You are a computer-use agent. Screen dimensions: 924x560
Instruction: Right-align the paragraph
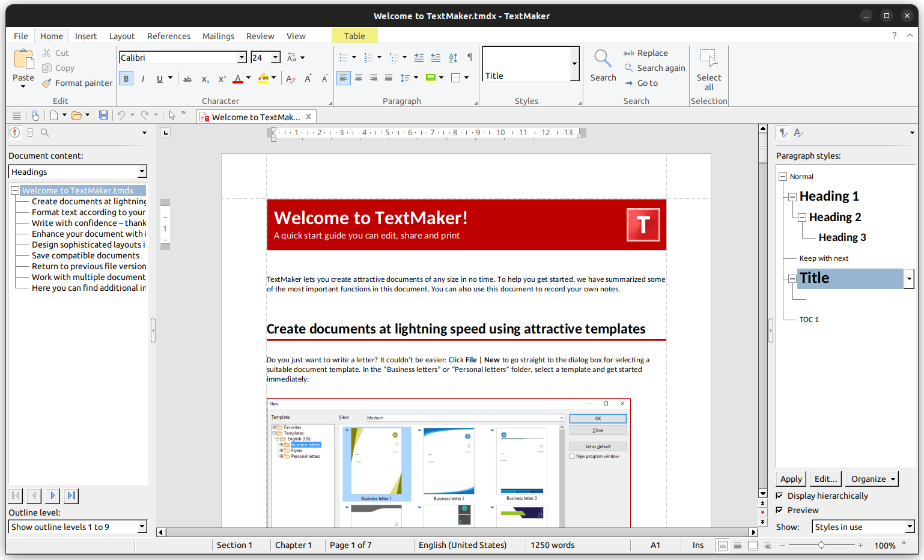pos(374,78)
